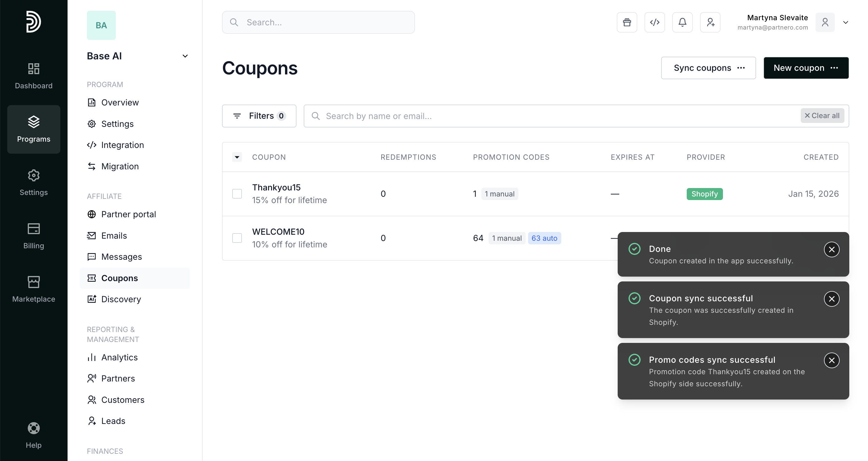
Task: Dismiss the Done notification toast
Action: (831, 249)
